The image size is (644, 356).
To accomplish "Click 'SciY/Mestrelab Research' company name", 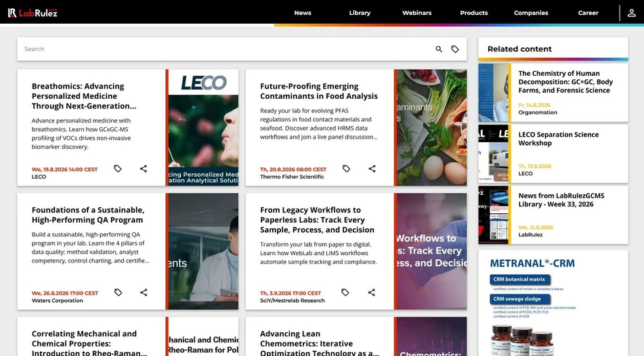I will click(x=293, y=301).
